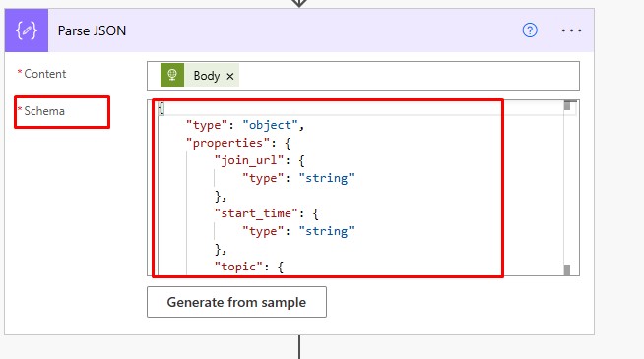
Task: Click the Schema editor vertical scrollbar
Action: tap(567, 188)
